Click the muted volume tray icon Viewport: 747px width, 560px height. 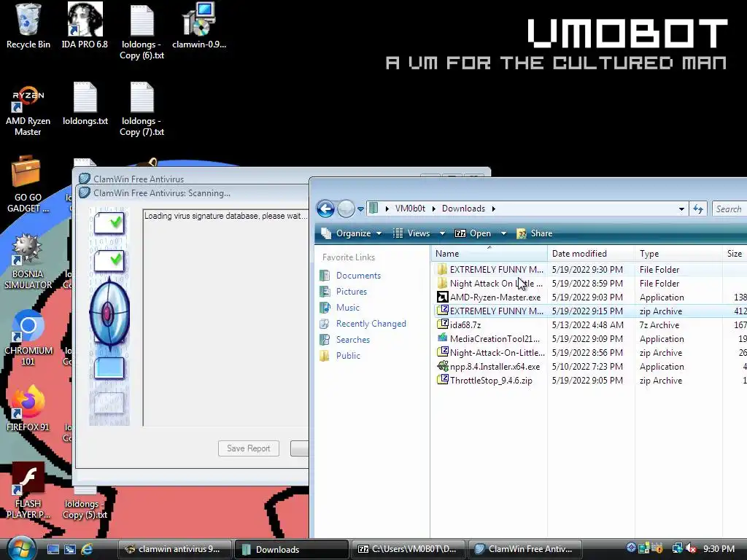tap(692, 548)
